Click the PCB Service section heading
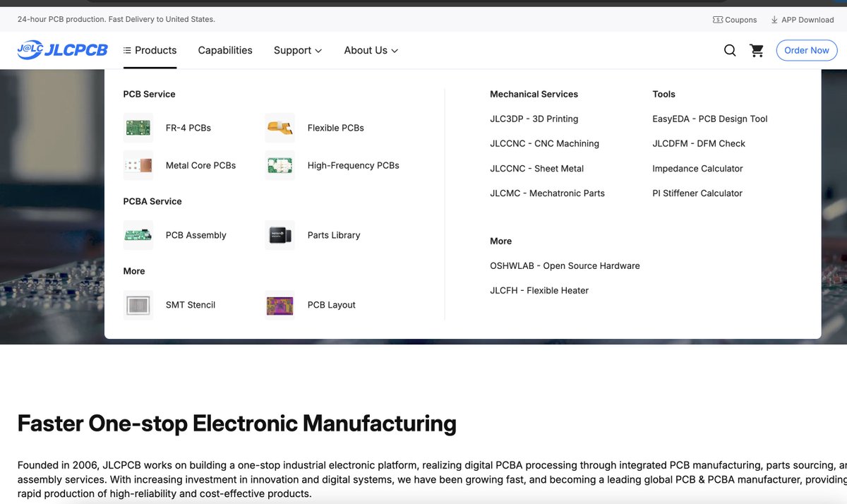Image resolution: width=847 pixels, height=504 pixels. click(x=149, y=94)
